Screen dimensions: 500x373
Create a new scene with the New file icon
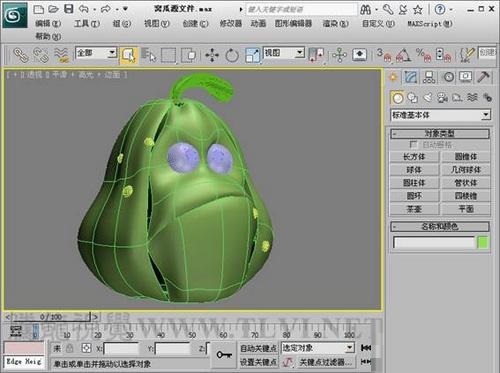click(39, 9)
